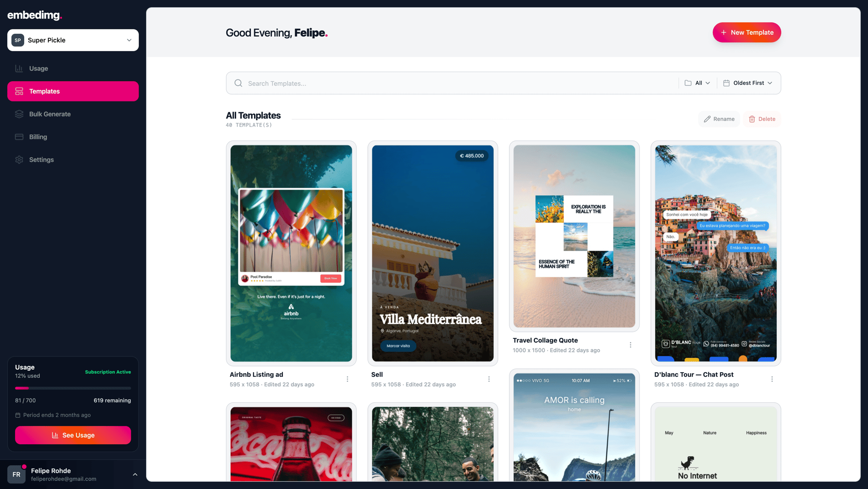Click the feliperohdee@gmail.com email text
The width and height of the screenshot is (868, 489).
pyautogui.click(x=64, y=479)
